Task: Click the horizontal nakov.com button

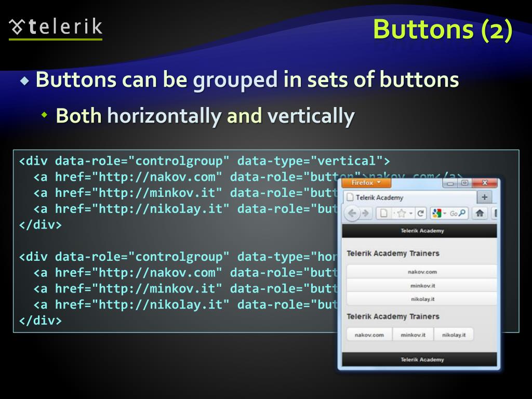Action: tap(369, 335)
